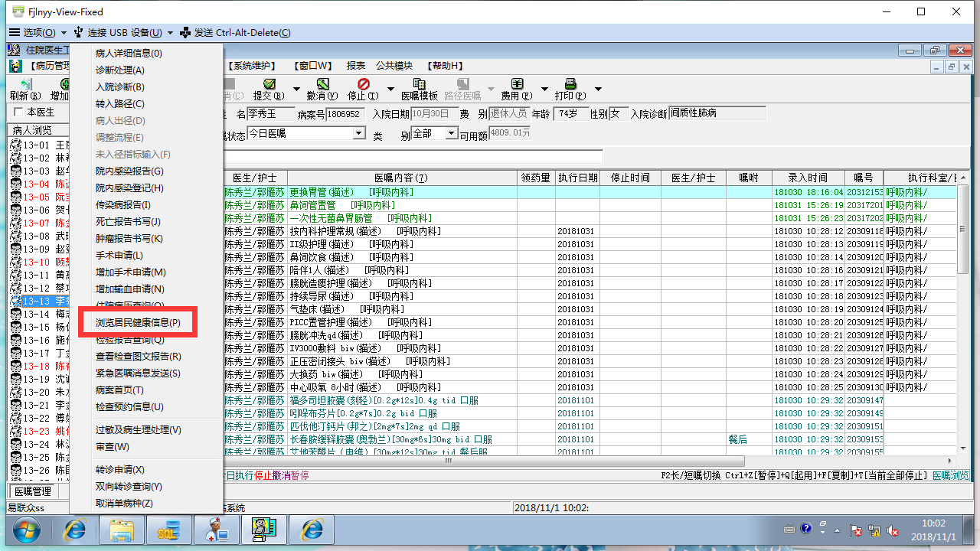
Task: Click the 停止时间 column header
Action: tap(630, 178)
